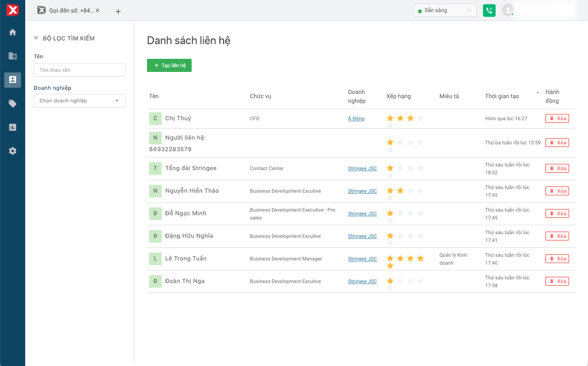Expand the 'Chọn doanh nghiệp' dropdown

[79, 100]
